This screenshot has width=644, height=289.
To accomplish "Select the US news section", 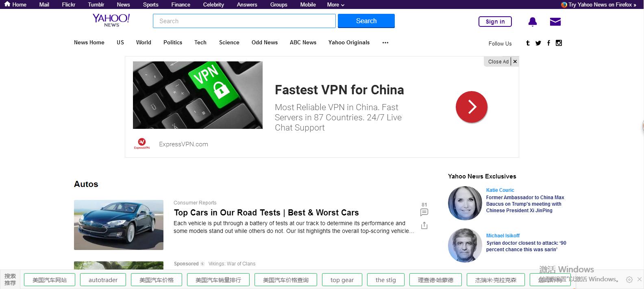I will click(x=120, y=42).
